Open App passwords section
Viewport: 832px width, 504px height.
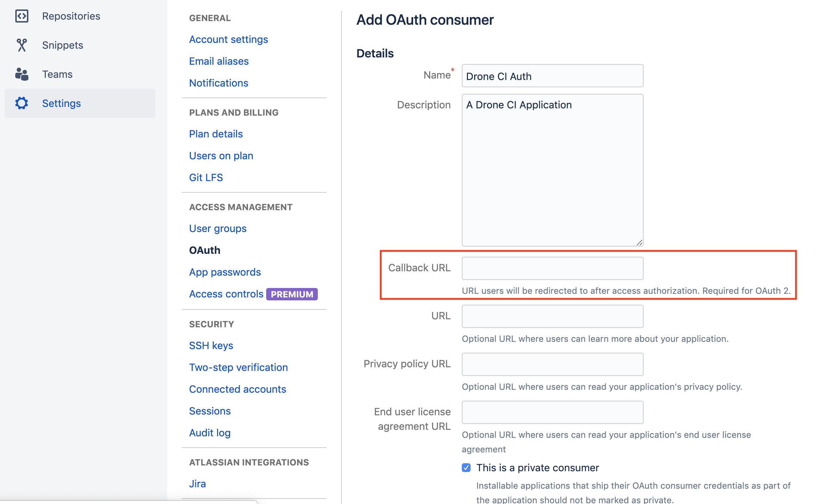(225, 272)
